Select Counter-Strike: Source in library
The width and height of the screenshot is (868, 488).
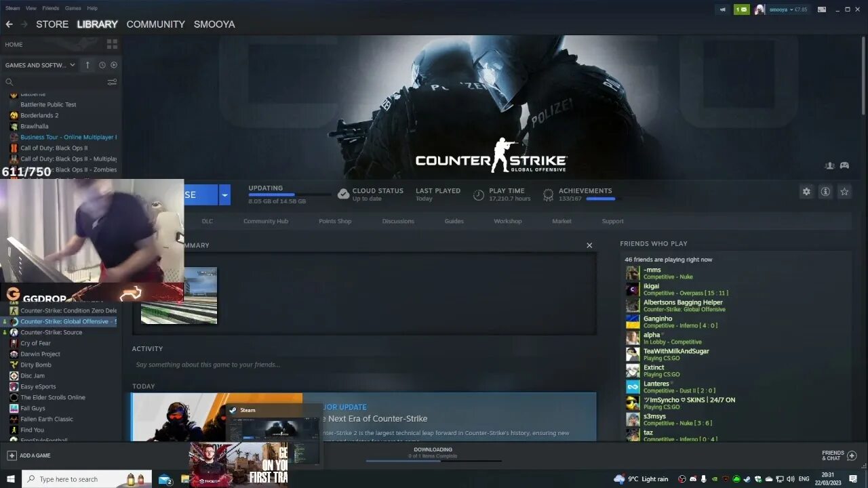[52, 332]
